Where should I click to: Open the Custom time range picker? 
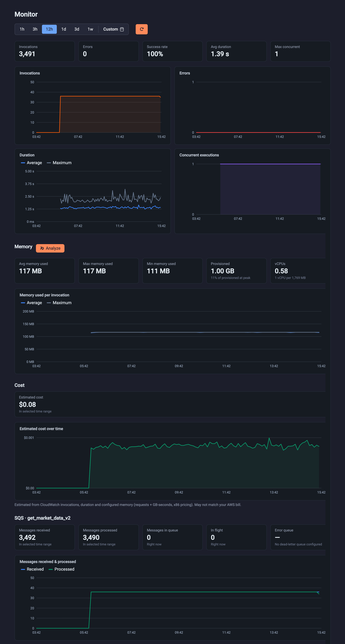click(x=113, y=29)
